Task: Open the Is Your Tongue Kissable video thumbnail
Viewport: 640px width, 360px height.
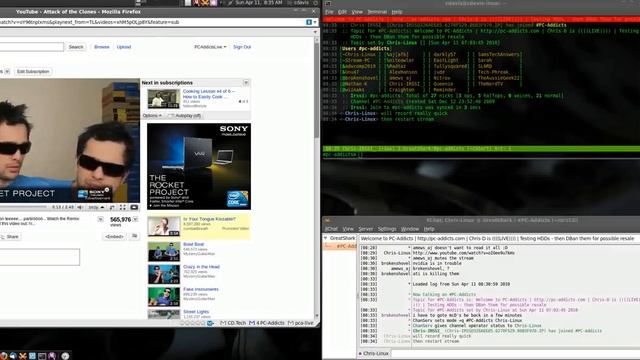Action: 164,227
